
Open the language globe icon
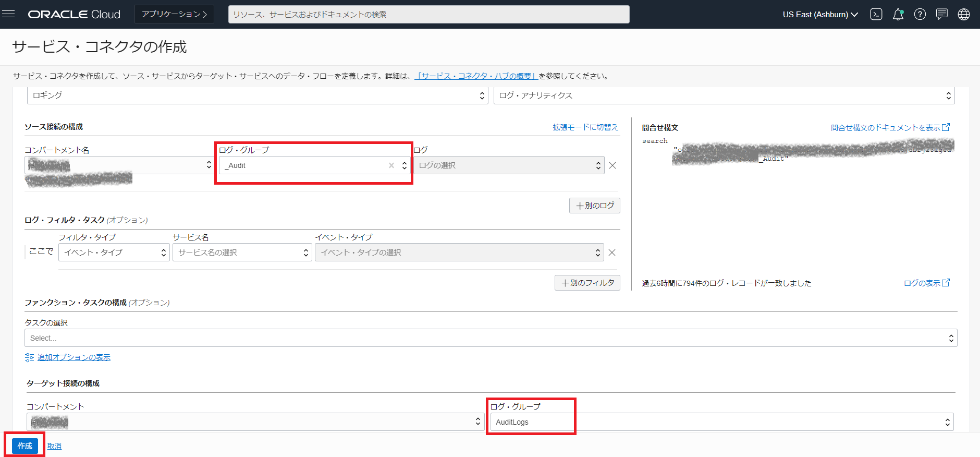click(964, 14)
